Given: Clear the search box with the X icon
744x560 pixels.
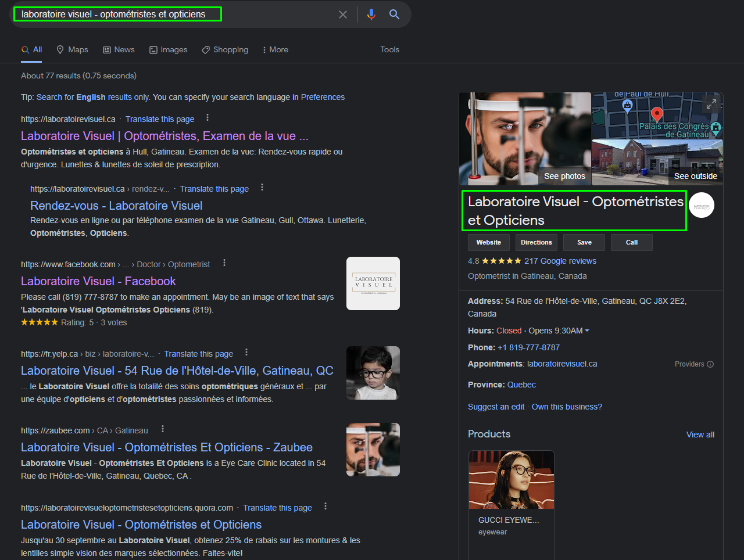Looking at the screenshot, I should click(343, 15).
